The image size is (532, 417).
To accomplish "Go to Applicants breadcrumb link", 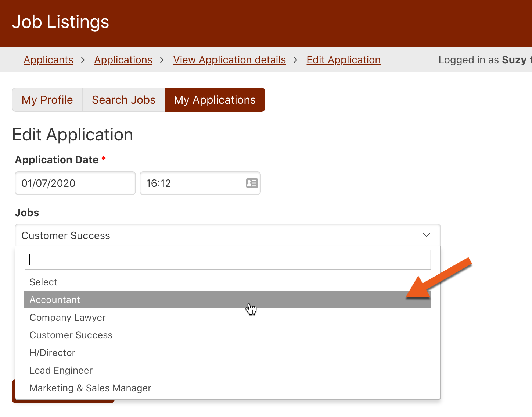I will point(48,60).
